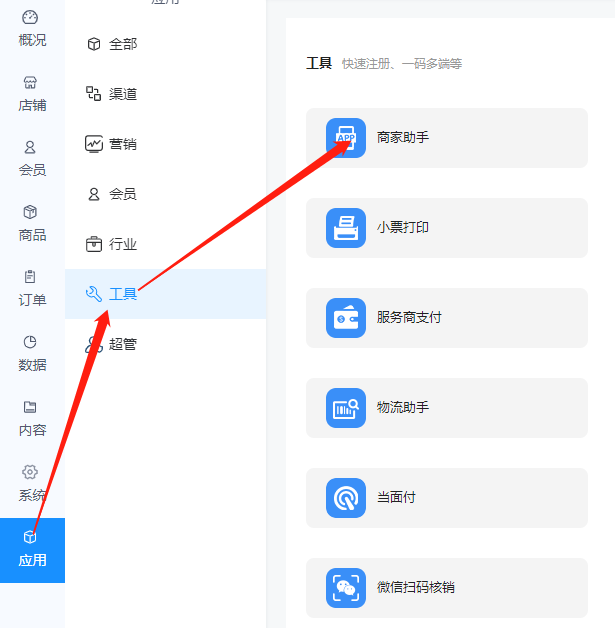Screen dimensions: 615x628
Task: Click the 内容 folder icon
Action: 30,407
